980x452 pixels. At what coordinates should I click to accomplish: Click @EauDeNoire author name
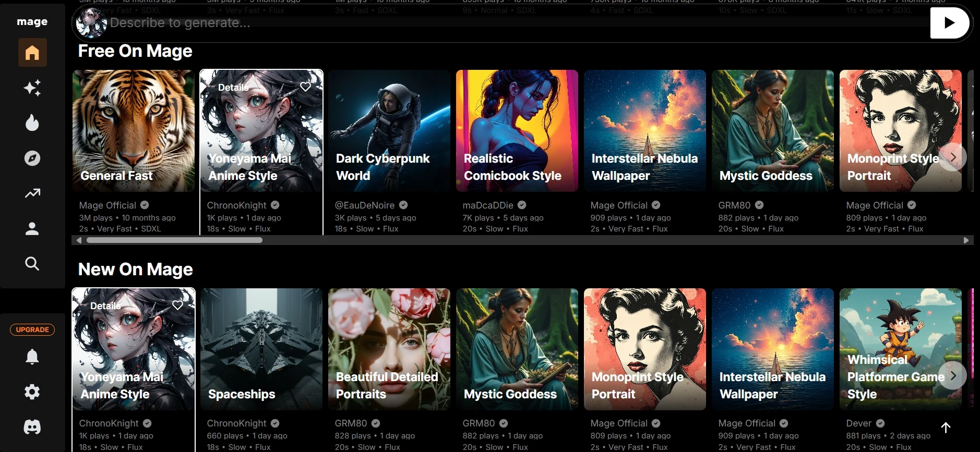click(365, 205)
